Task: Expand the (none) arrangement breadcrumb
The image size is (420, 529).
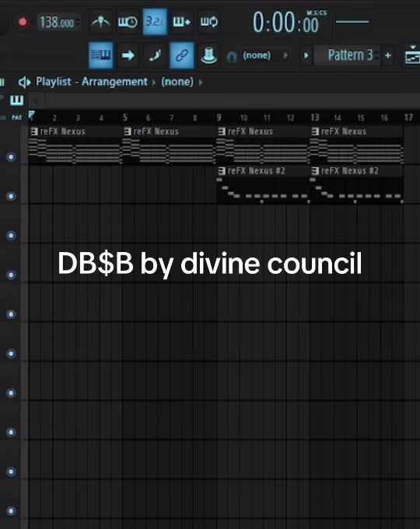Action: point(177,82)
